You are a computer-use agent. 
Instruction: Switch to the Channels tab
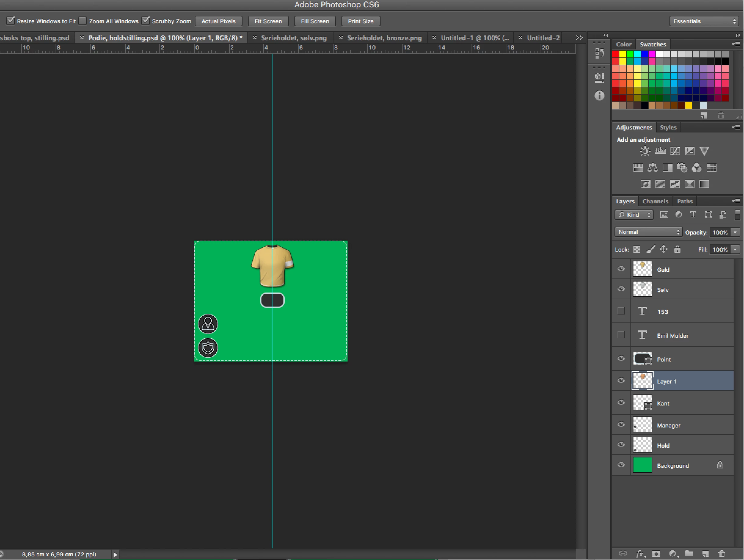(655, 201)
